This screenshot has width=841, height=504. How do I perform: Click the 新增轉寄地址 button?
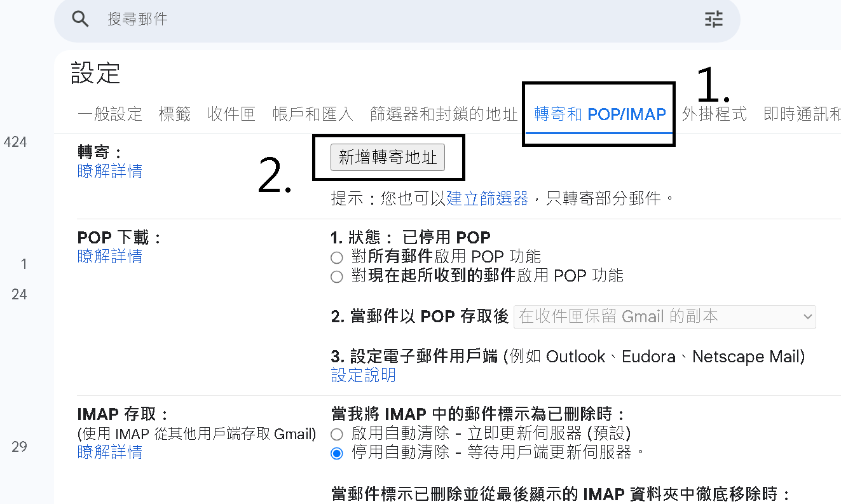point(388,158)
